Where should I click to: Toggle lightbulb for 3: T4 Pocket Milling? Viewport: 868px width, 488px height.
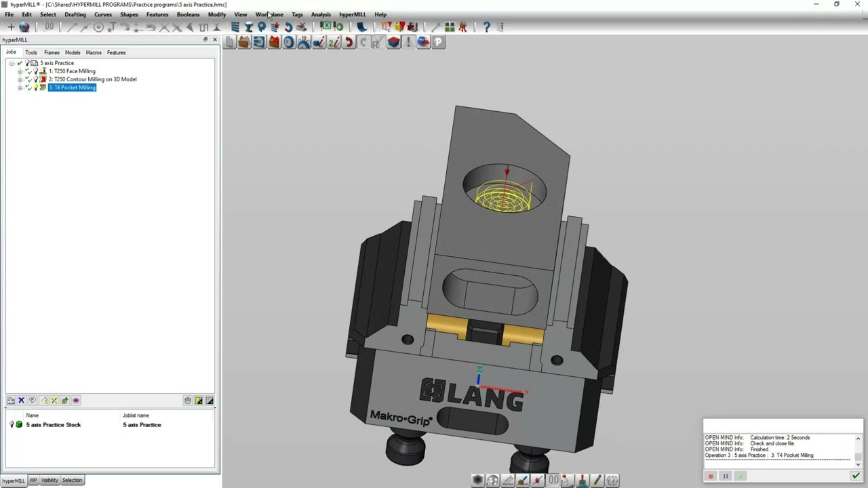pyautogui.click(x=36, y=87)
